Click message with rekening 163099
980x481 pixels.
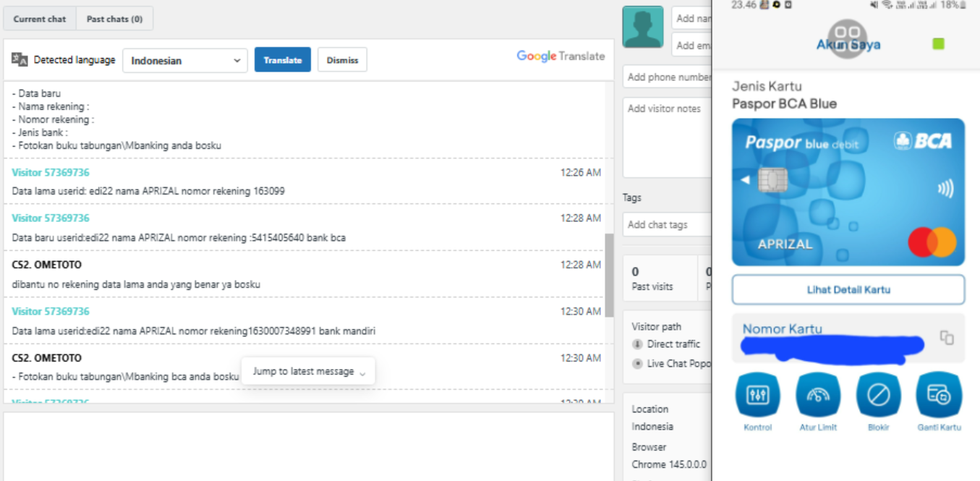click(x=148, y=191)
